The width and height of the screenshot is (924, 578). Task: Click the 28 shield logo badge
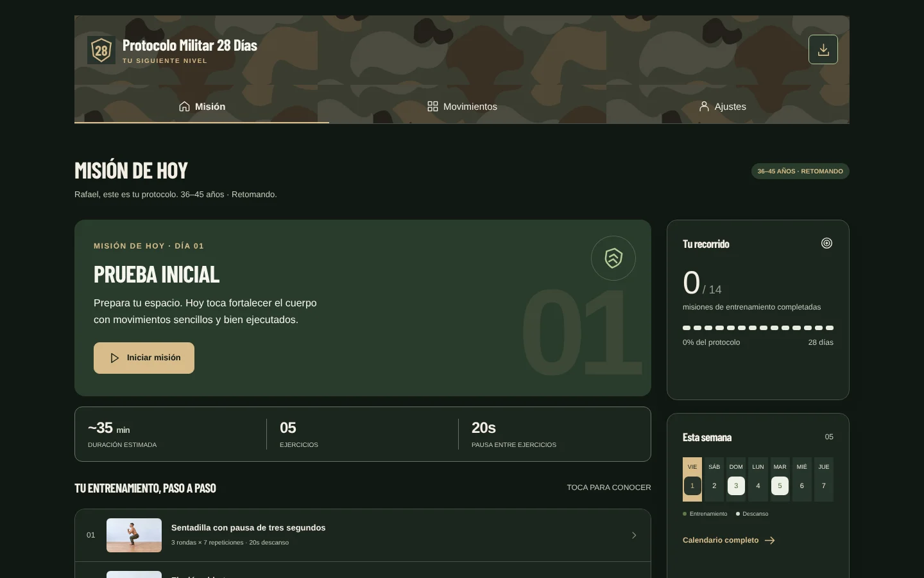tap(101, 50)
